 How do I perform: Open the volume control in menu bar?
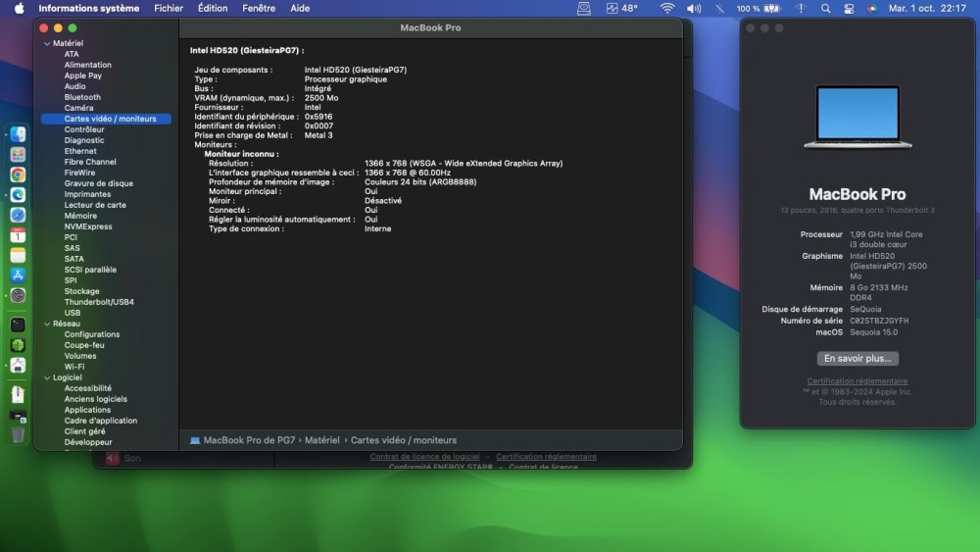coord(694,8)
